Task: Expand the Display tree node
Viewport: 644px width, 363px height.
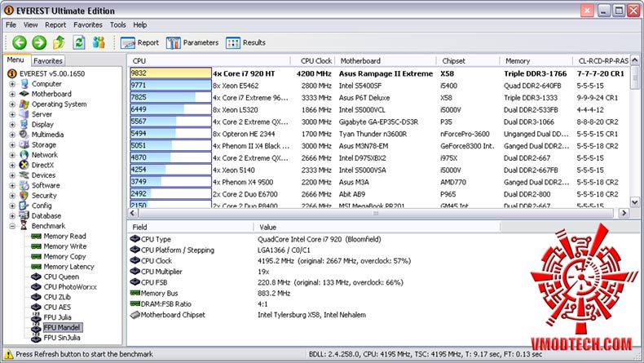Action: coord(12,125)
